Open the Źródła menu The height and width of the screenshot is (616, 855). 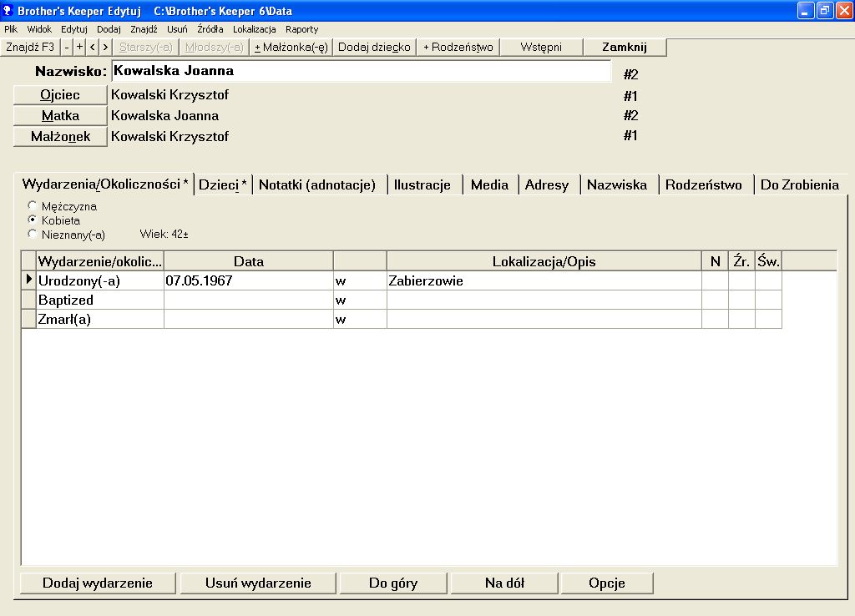pos(210,29)
